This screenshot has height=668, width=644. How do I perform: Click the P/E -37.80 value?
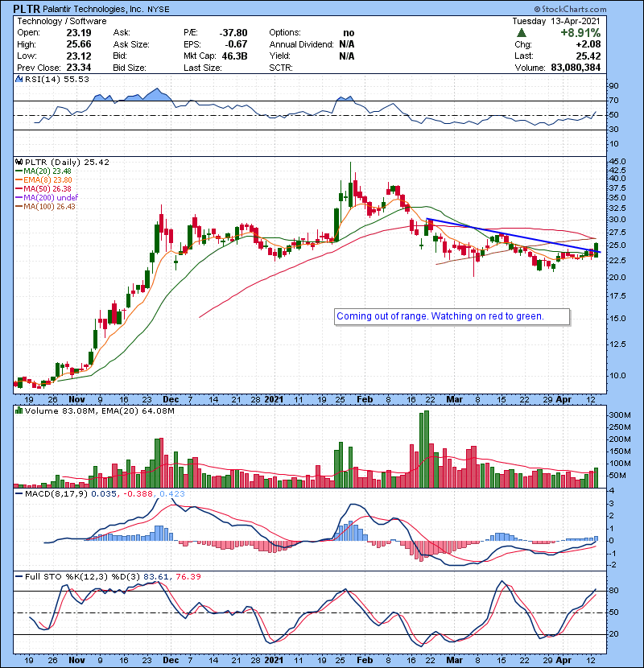coord(233,33)
